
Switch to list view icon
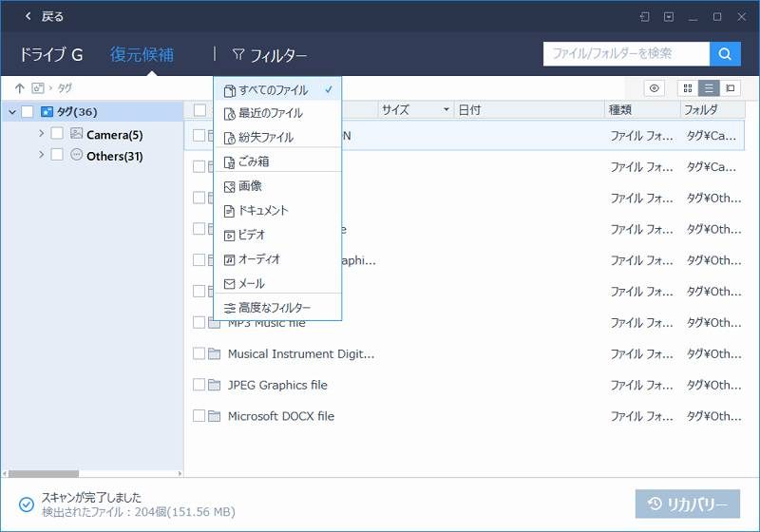click(x=709, y=88)
